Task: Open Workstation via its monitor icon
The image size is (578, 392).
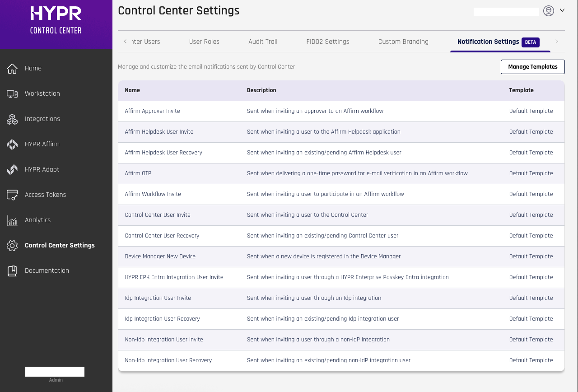Action: 12,94
